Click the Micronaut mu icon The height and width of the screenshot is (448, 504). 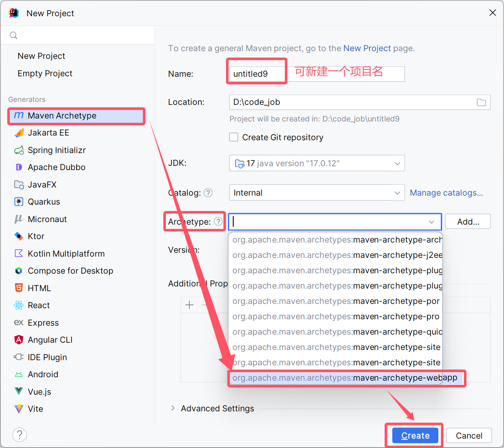(18, 219)
